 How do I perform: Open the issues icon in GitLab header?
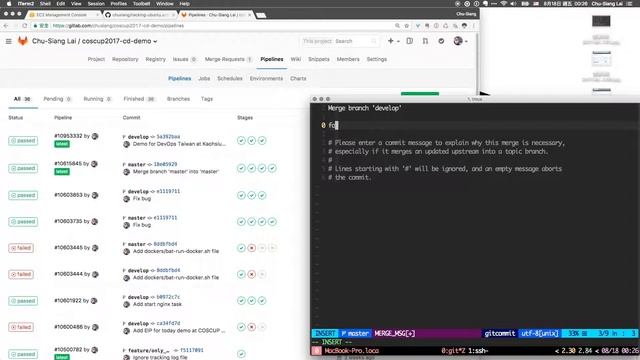410,41
